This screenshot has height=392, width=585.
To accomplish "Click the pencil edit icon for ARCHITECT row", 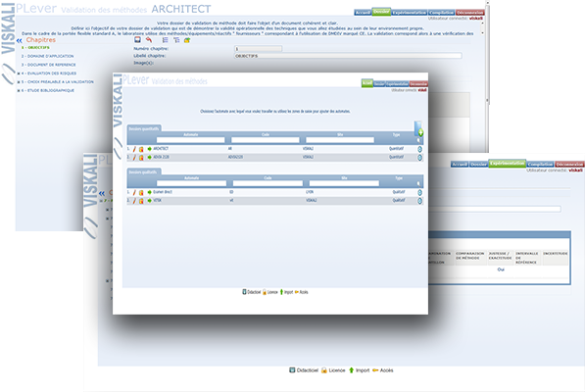I will [134, 149].
